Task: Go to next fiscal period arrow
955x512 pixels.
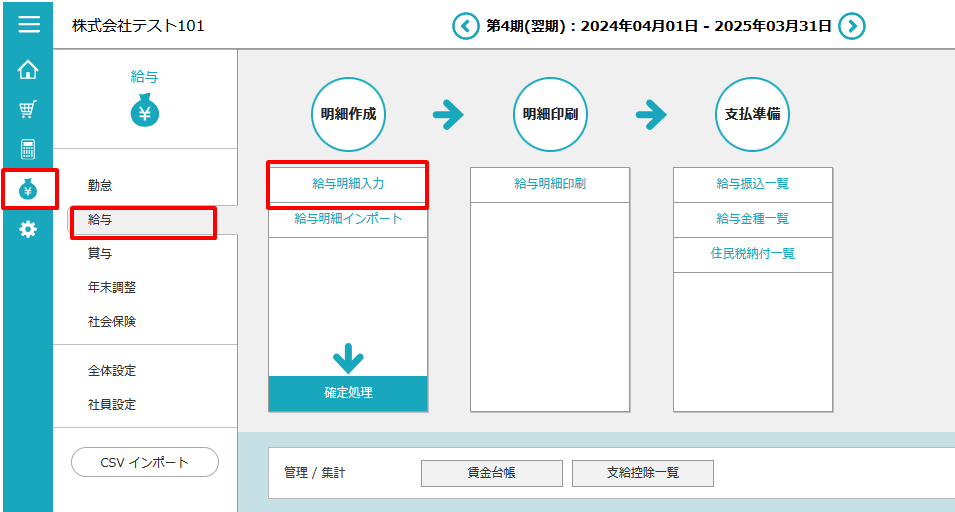Action: point(851,26)
